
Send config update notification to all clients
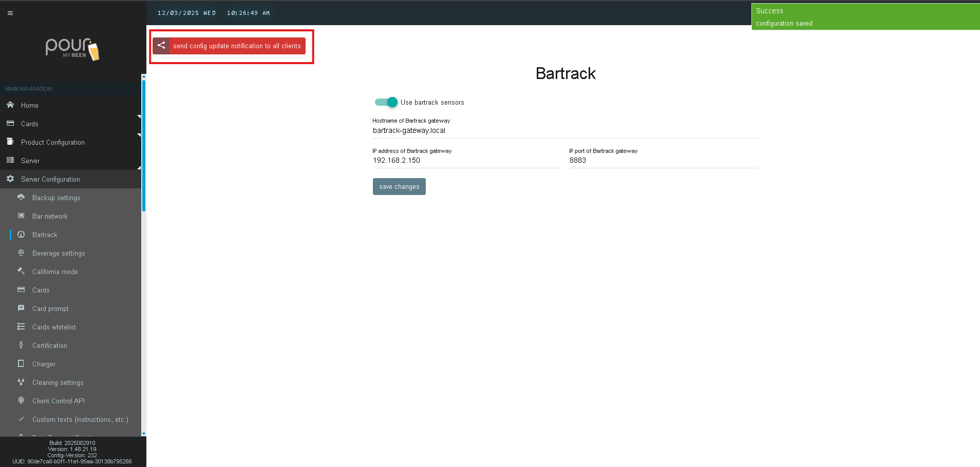pos(236,46)
